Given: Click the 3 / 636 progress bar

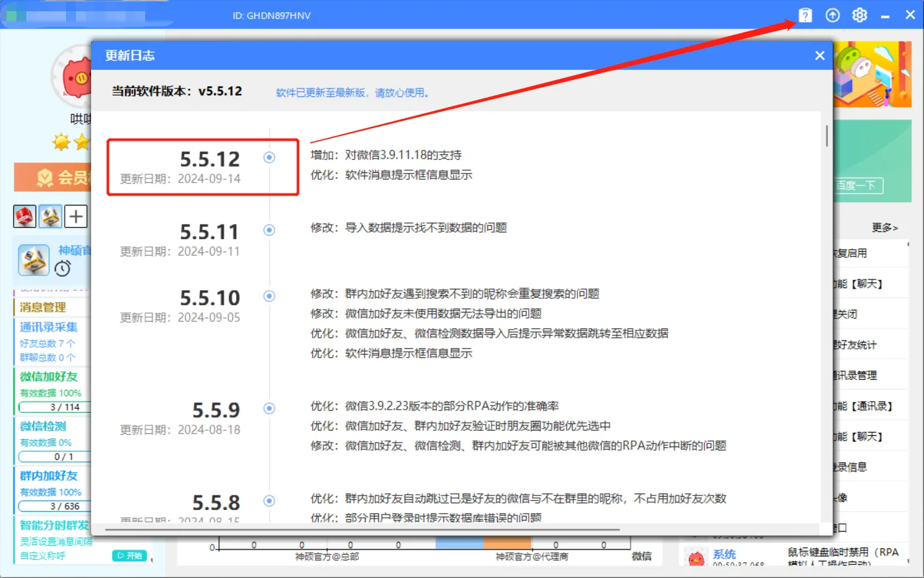Looking at the screenshot, I should click(x=55, y=506).
